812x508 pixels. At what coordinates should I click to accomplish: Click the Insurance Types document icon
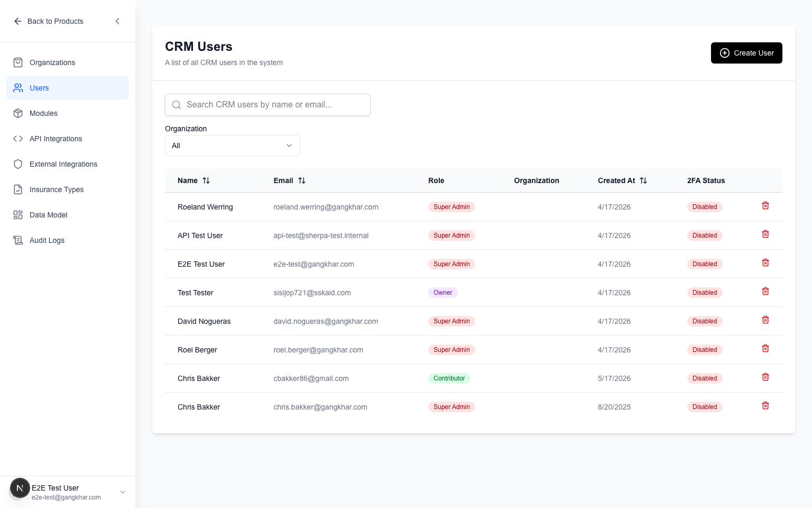18,189
